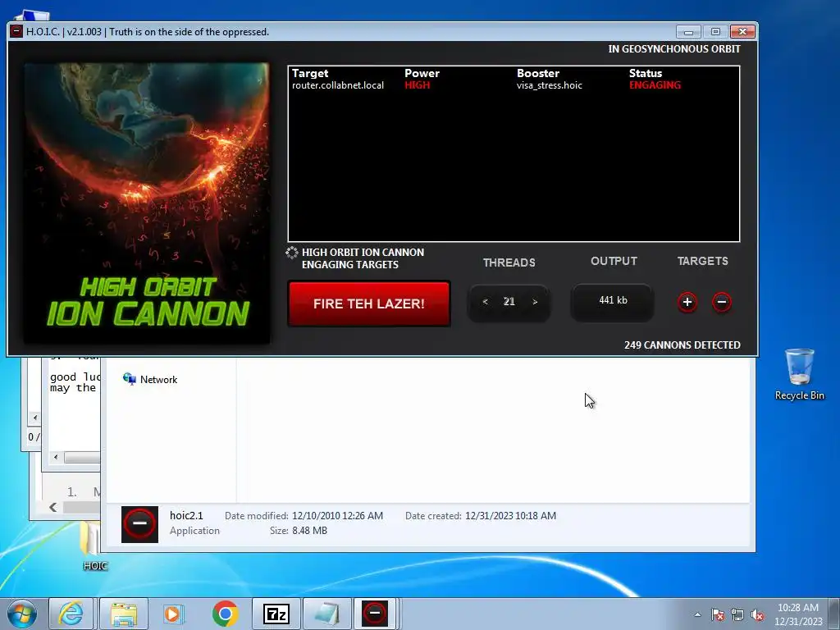The image size is (840, 630).
Task: Click the THREADS label
Action: (x=509, y=262)
